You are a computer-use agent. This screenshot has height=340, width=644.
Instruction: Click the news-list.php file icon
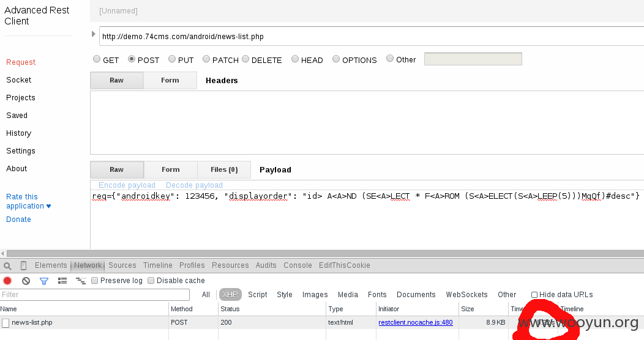pyautogui.click(x=6, y=323)
